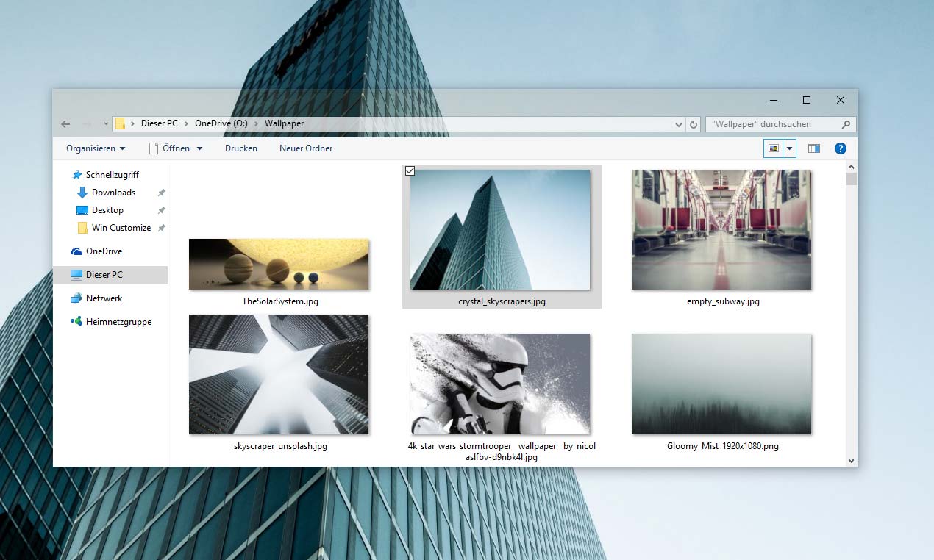Select Dieser PC in the navigation pane

coord(110,275)
